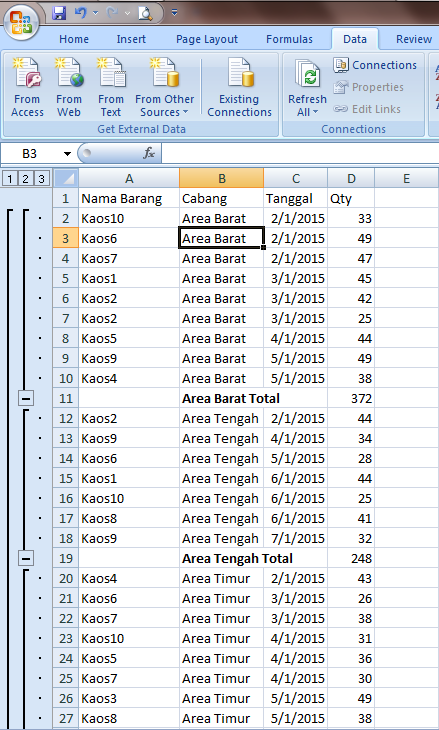Switch to the Insert tab
This screenshot has width=439, height=730.
131,39
